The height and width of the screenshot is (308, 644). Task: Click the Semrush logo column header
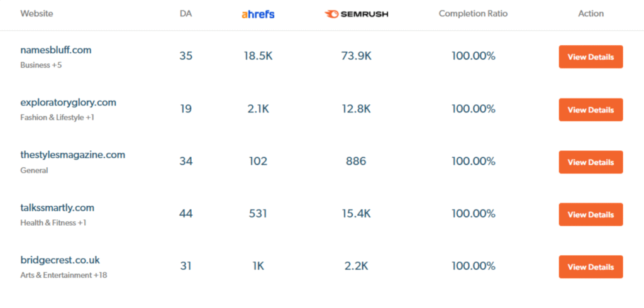[x=356, y=14]
